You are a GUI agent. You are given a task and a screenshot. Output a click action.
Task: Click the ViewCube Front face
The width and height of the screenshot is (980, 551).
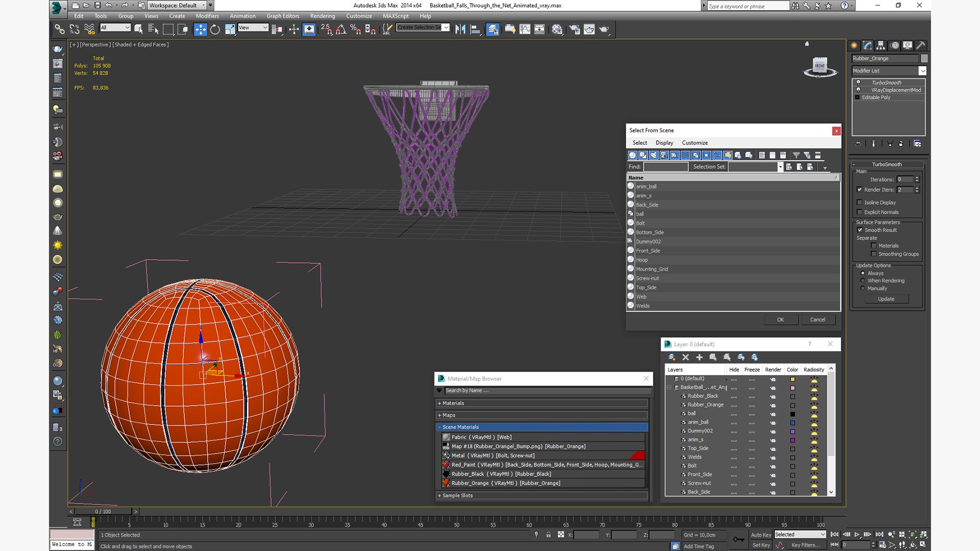[x=820, y=66]
